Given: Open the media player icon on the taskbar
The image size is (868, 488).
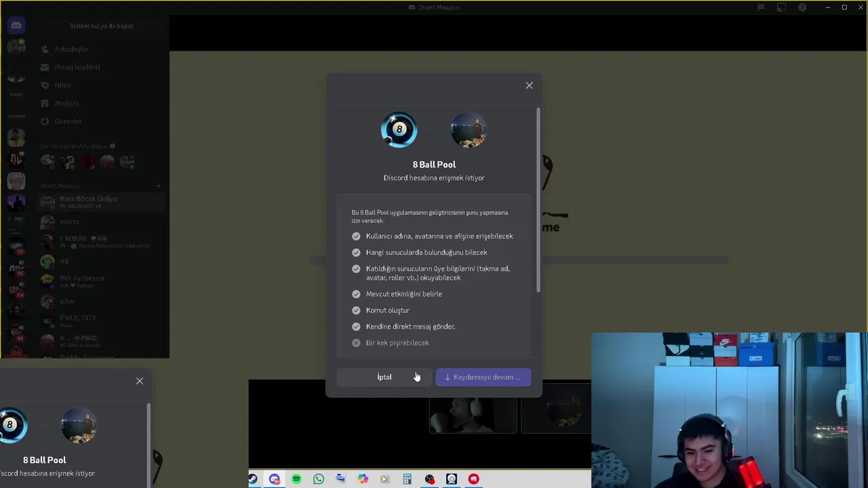Looking at the screenshot, I should [384, 479].
